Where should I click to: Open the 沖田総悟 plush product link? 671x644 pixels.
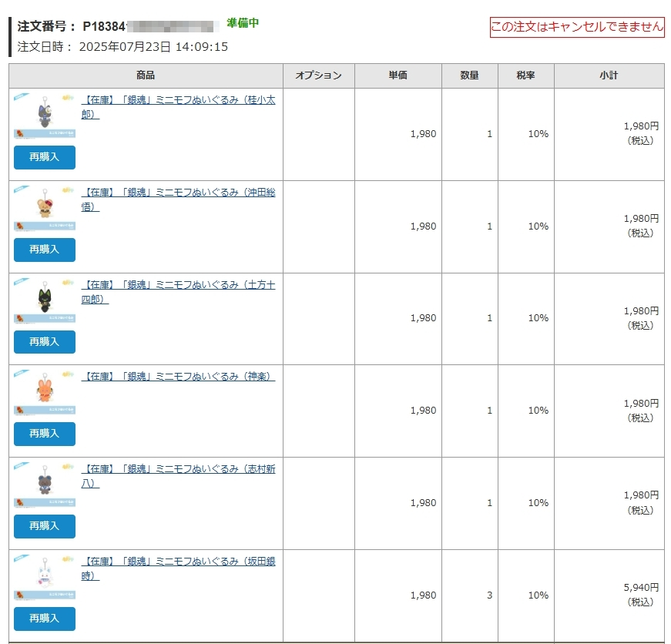(x=178, y=200)
